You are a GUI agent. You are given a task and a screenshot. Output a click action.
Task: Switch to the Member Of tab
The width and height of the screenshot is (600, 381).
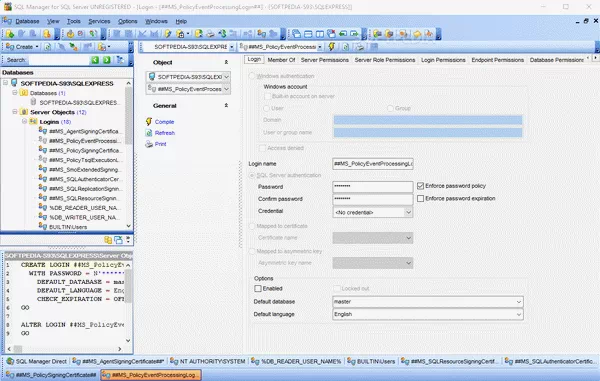pos(281,60)
